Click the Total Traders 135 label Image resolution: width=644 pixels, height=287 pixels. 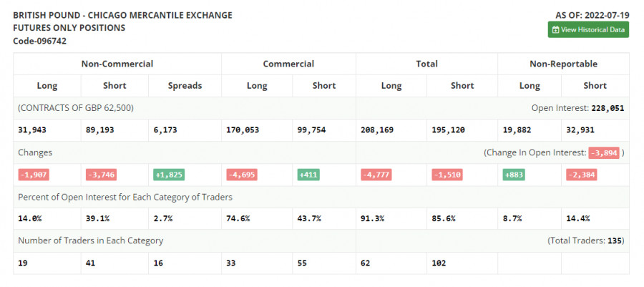tap(586, 240)
